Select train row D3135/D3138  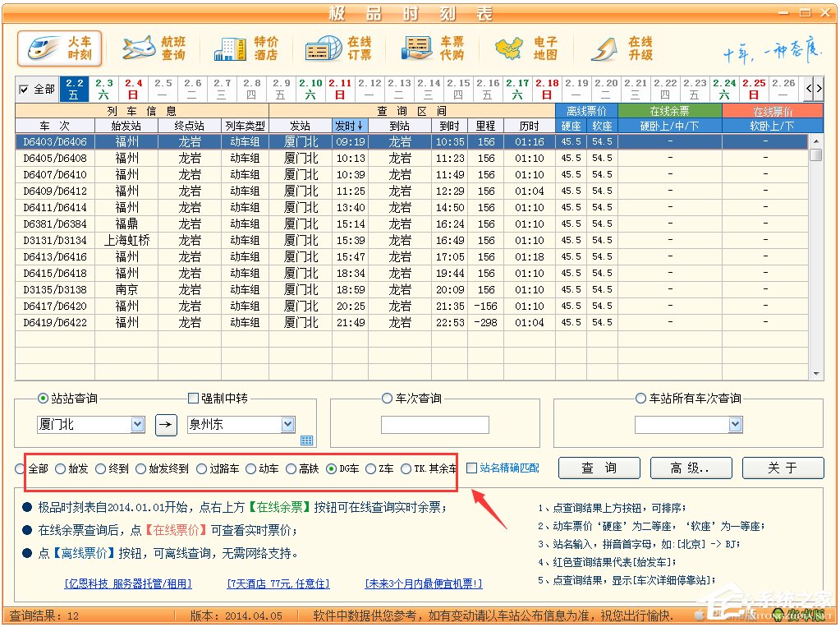pos(411,289)
